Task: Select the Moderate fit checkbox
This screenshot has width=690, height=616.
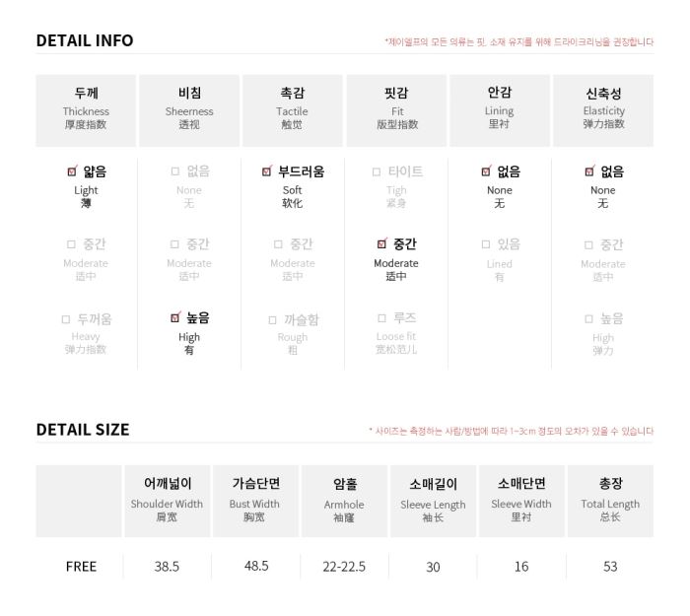Action: (382, 243)
